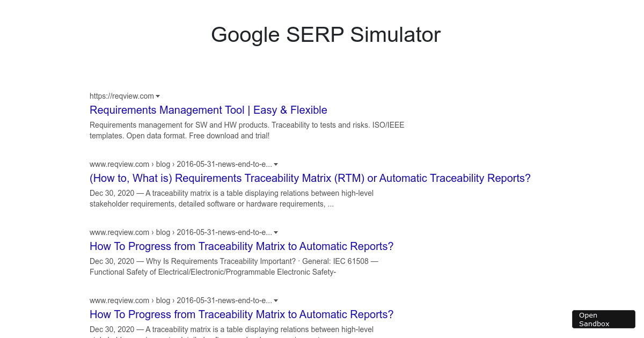Select the www.reqview.com breadcrumb of the second result
Viewport: 644px width, 338px height.
point(119,164)
